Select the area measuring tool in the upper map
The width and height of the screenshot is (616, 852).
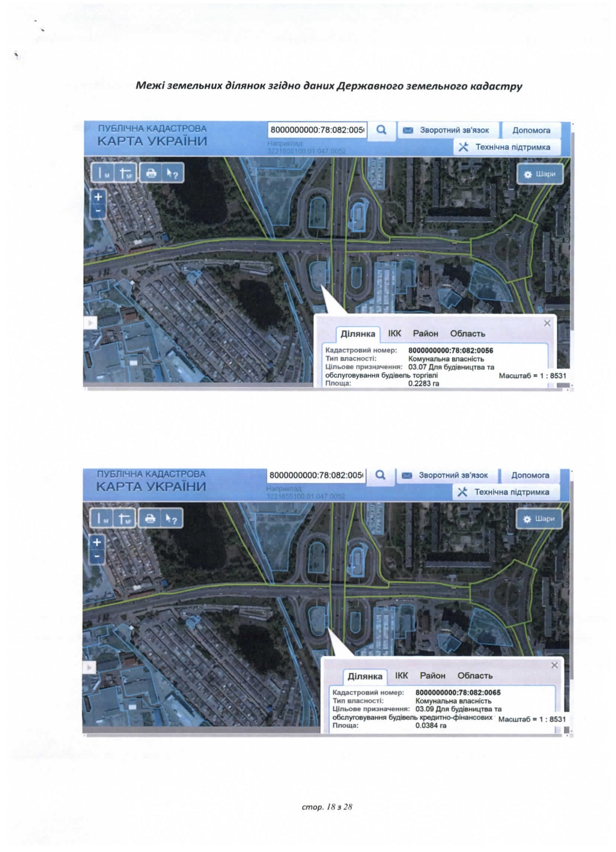click(x=126, y=173)
